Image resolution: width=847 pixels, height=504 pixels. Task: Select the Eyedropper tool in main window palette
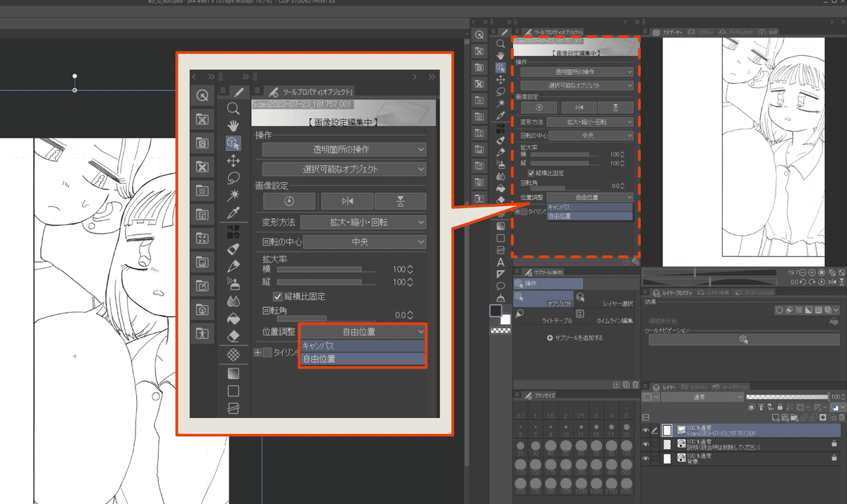(500, 116)
